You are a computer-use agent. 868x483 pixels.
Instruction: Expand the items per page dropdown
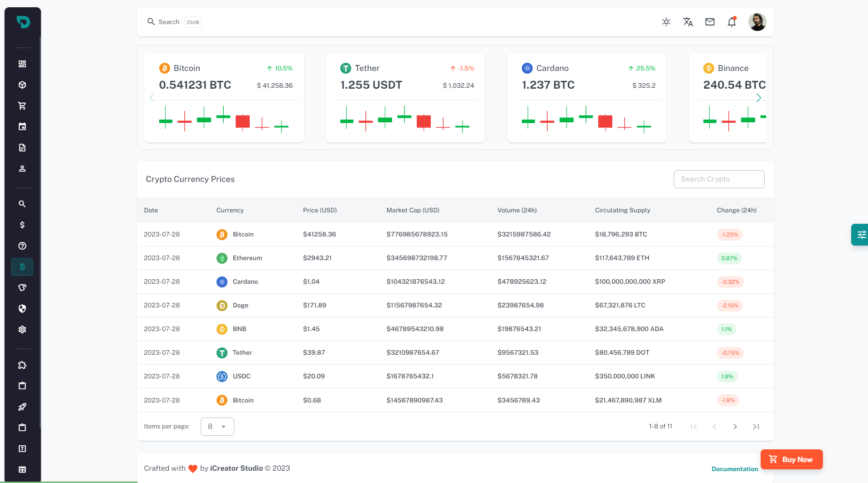217,427
